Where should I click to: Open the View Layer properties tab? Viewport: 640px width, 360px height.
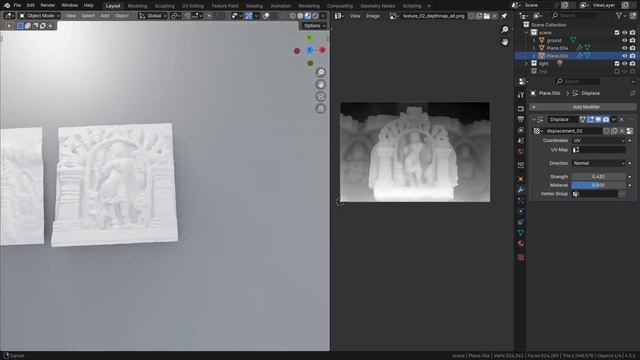click(520, 130)
